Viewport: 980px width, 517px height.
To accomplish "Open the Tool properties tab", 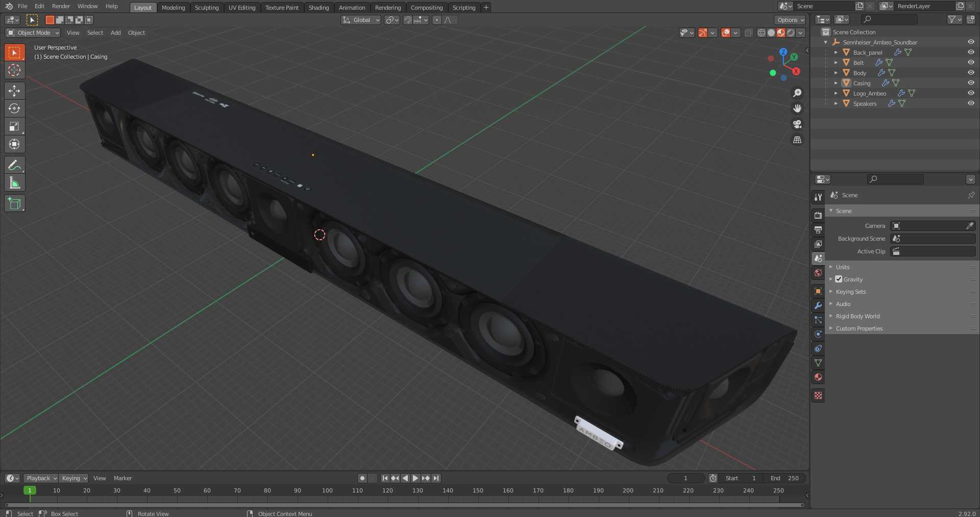I will point(818,197).
